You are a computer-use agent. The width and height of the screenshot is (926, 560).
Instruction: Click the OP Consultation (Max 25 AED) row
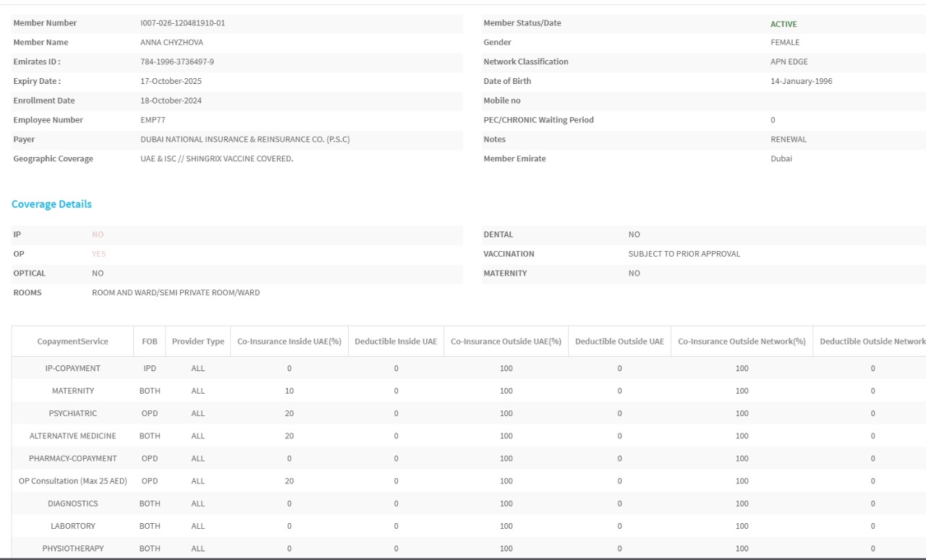(x=73, y=480)
